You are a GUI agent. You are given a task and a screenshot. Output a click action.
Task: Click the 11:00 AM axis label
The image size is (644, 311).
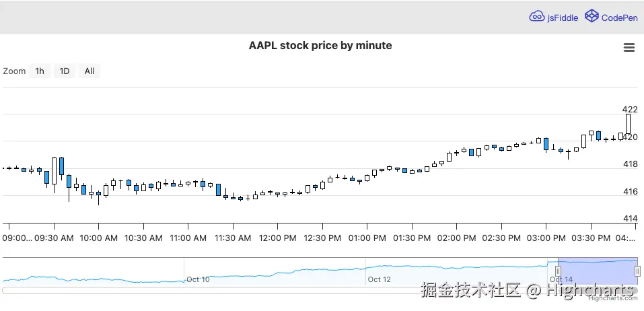[x=188, y=238]
